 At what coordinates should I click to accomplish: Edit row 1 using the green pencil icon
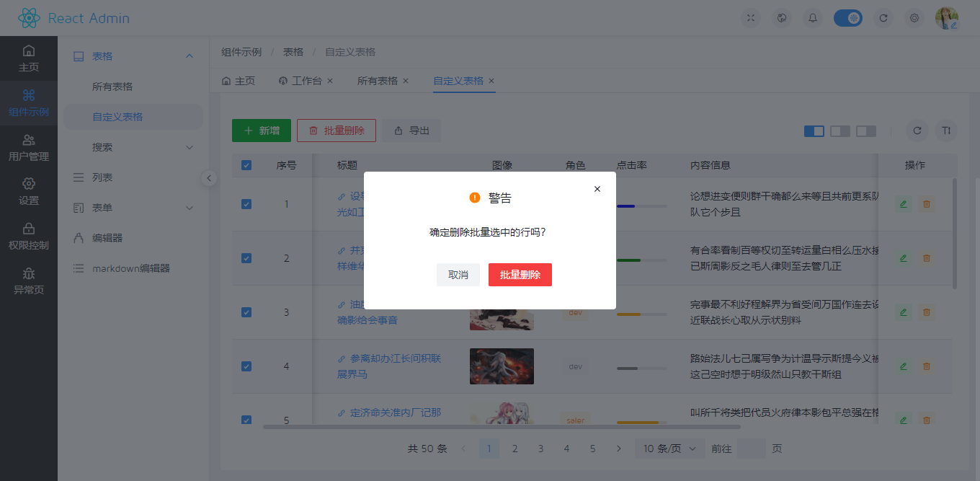(x=903, y=204)
